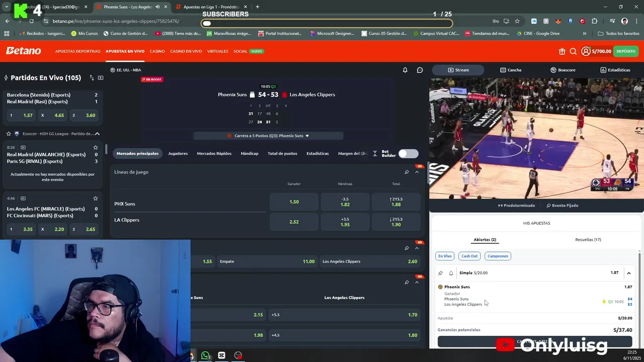Favorite the Esoccer H2H GG League star
Viewport: 644px width, 362px height.
tap(9, 134)
